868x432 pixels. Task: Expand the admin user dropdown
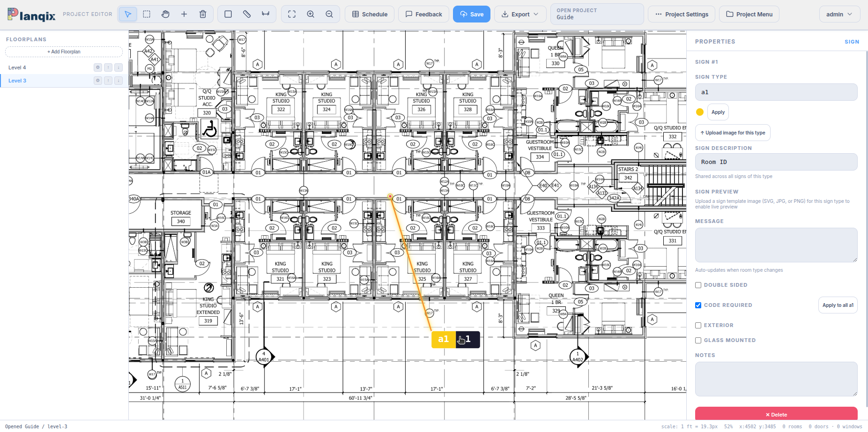(x=839, y=14)
